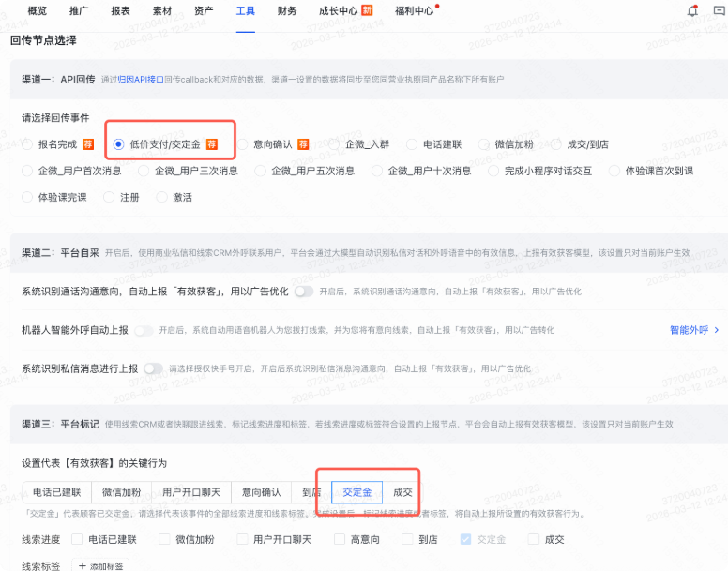Select 体验课首次到课 radio option

pos(614,171)
